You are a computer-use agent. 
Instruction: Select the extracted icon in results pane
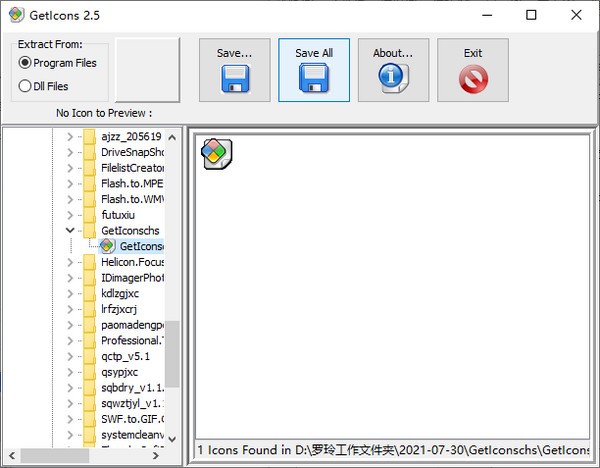click(215, 153)
